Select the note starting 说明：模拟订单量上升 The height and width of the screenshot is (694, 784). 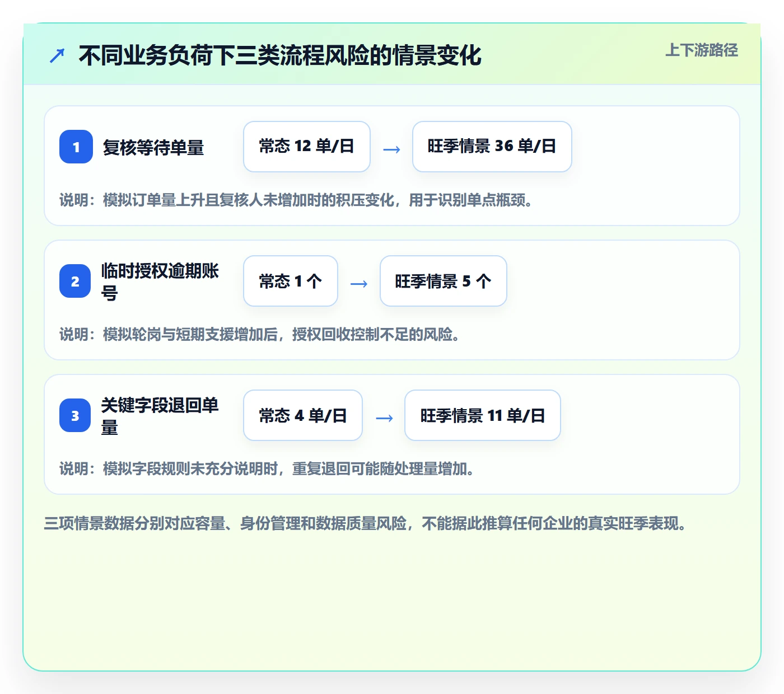click(x=296, y=200)
